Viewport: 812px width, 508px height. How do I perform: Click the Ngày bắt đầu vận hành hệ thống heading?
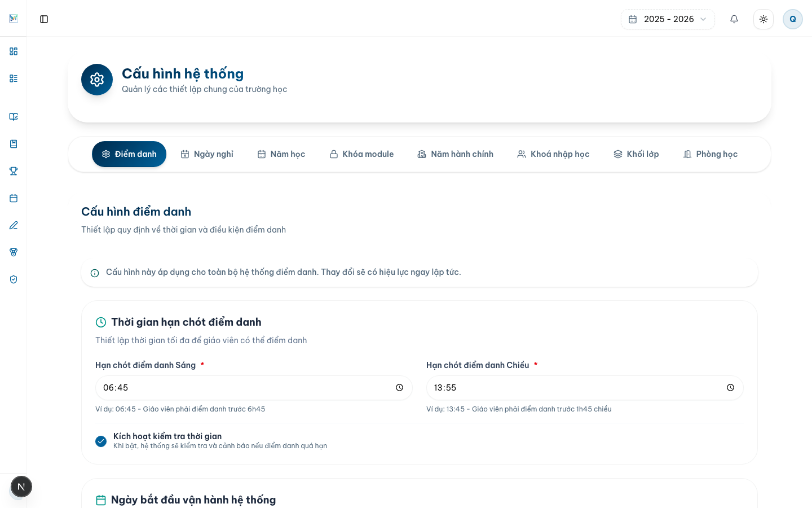193,500
